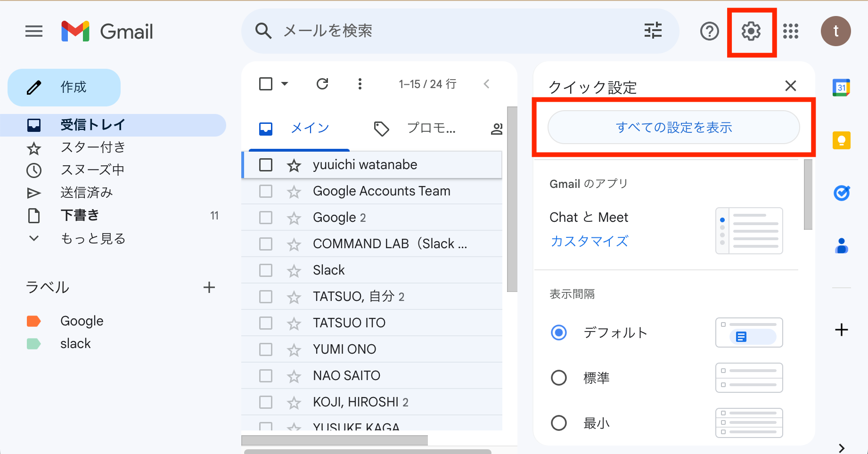Click the quick settings vertical scrollbar
This screenshot has height=454, width=868.
coord(808,195)
